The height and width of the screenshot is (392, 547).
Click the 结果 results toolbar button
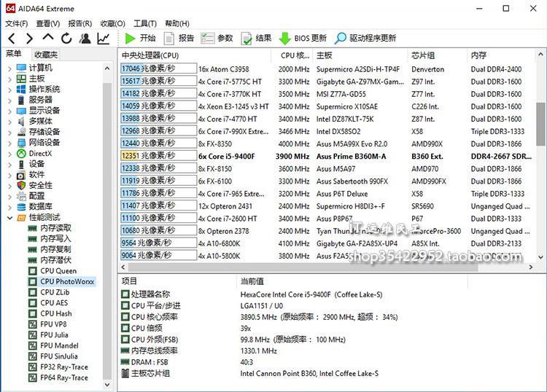pyautogui.click(x=256, y=38)
